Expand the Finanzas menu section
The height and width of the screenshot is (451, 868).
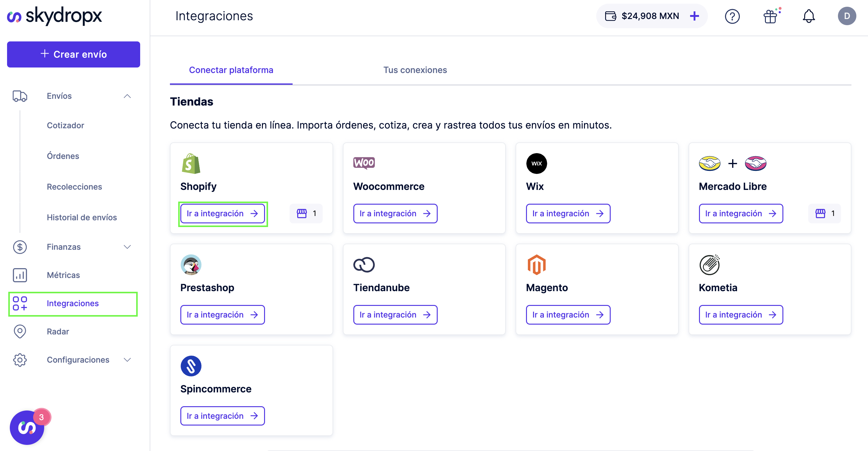pyautogui.click(x=127, y=247)
